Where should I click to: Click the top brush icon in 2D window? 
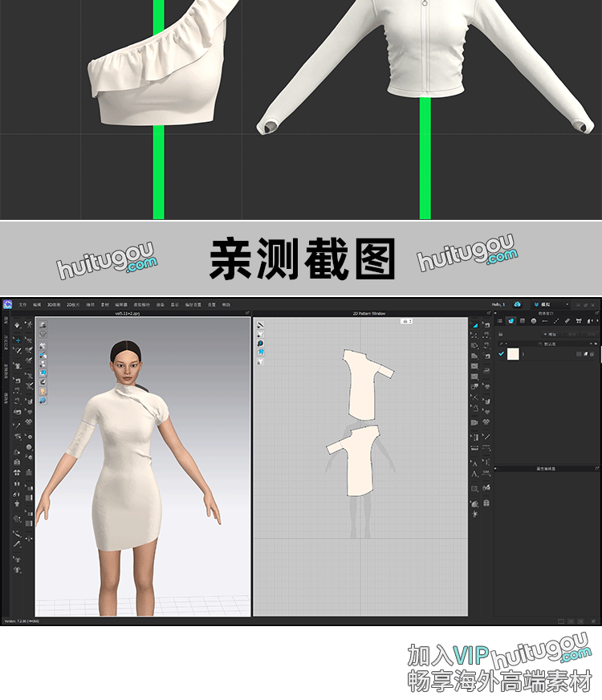pyautogui.click(x=261, y=325)
